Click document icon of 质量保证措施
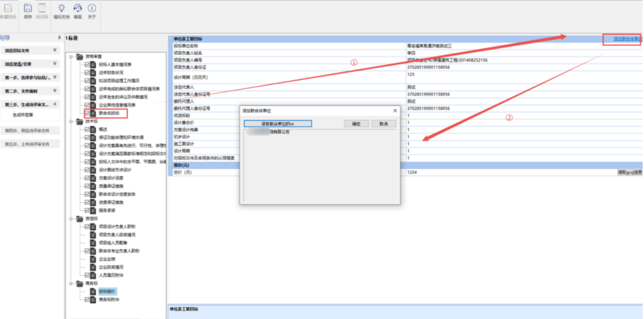 click(93, 186)
